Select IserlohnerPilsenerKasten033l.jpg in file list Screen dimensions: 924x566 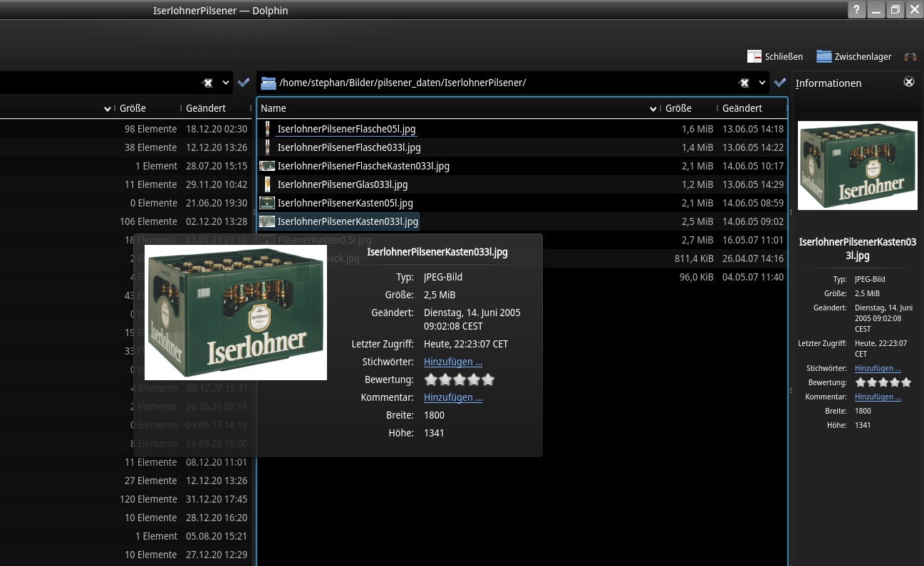click(348, 221)
